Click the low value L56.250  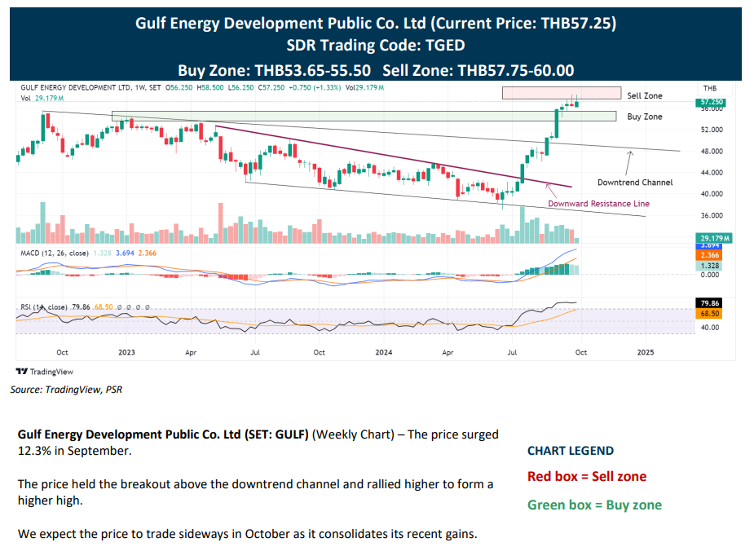coord(240,87)
